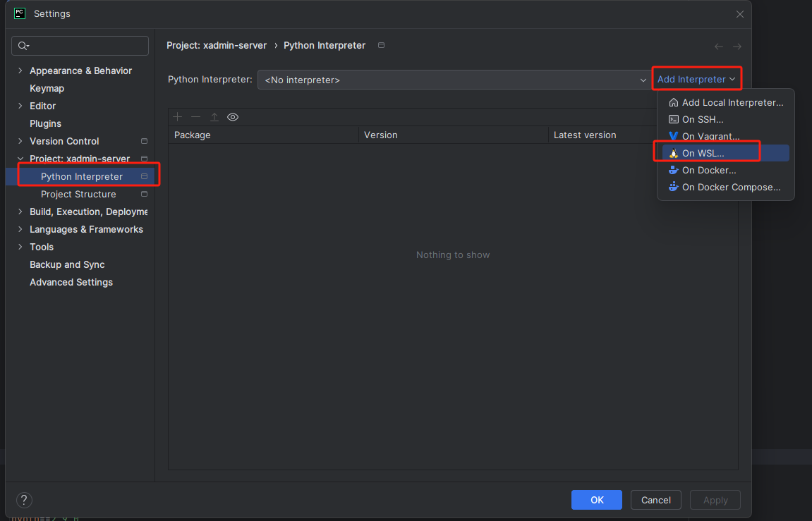
Task: Collapse the Project: xadmin-server section
Action: [20, 159]
